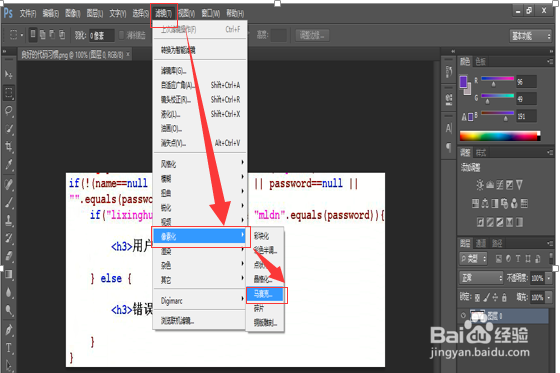Select the Quick Selection tool

point(9,129)
